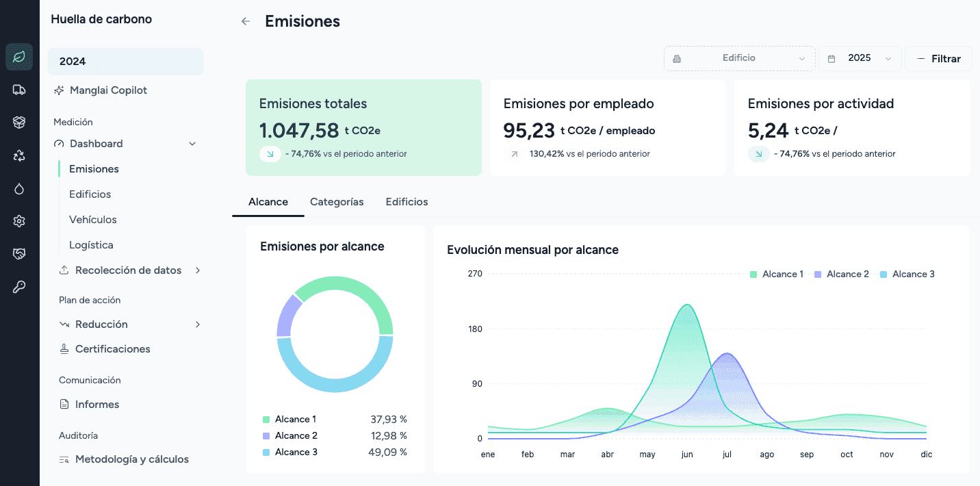This screenshot has height=486, width=980.
Task: Open the Edificio dropdown filter
Action: (x=740, y=58)
